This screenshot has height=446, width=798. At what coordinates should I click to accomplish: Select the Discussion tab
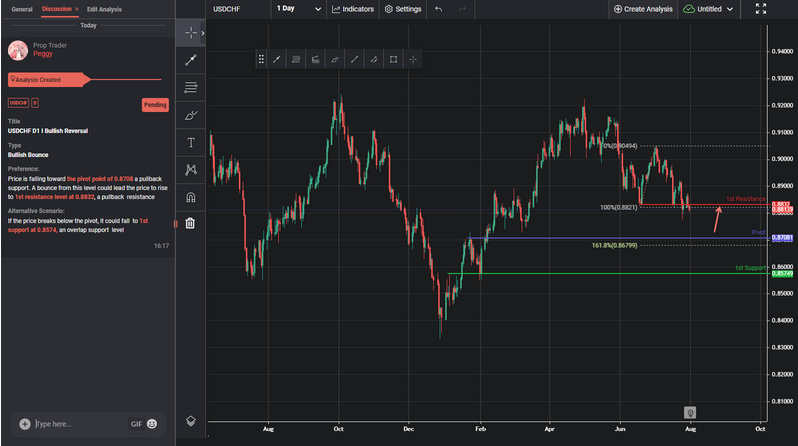coord(56,9)
